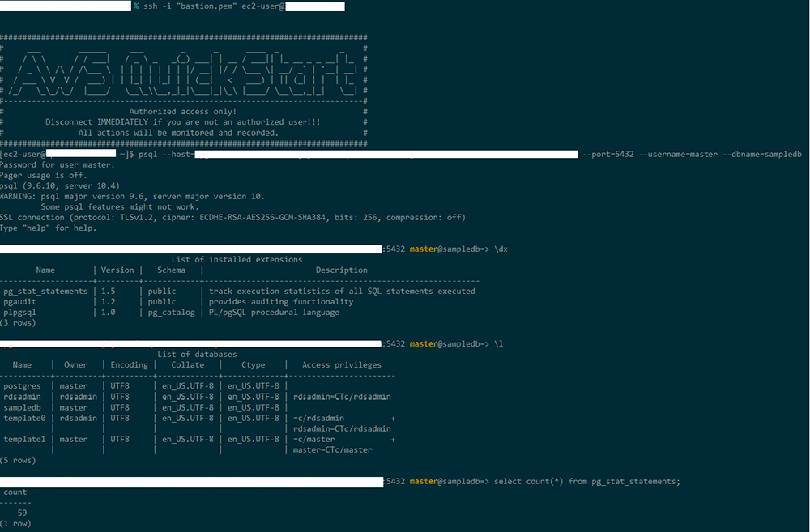This screenshot has height=532, width=810.
Task: Click pgaudit extension name
Action: click(19, 302)
